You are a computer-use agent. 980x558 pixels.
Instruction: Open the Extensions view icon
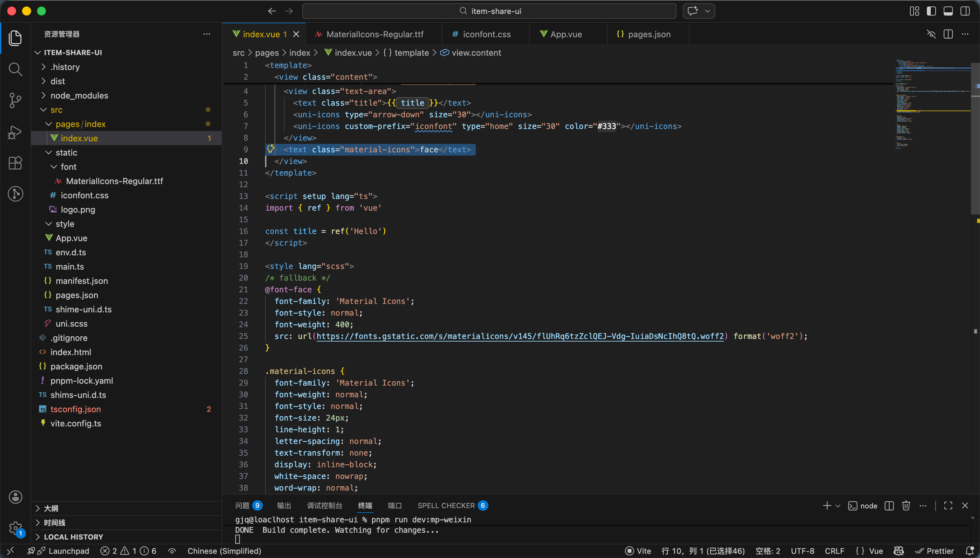(x=15, y=163)
